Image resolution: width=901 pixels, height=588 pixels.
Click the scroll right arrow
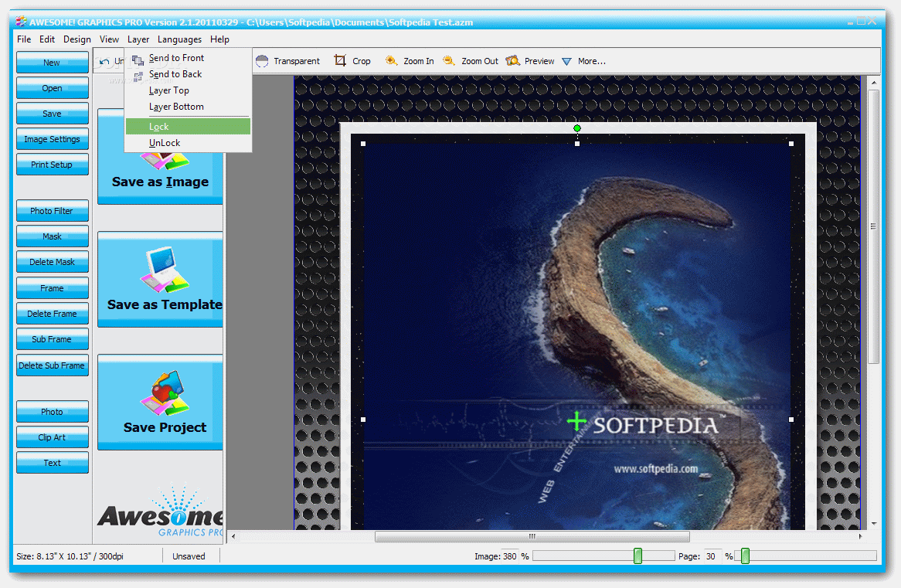coord(860,536)
